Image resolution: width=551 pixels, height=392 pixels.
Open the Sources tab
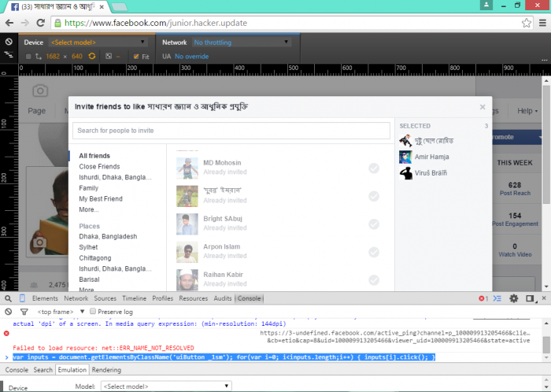pos(105,298)
